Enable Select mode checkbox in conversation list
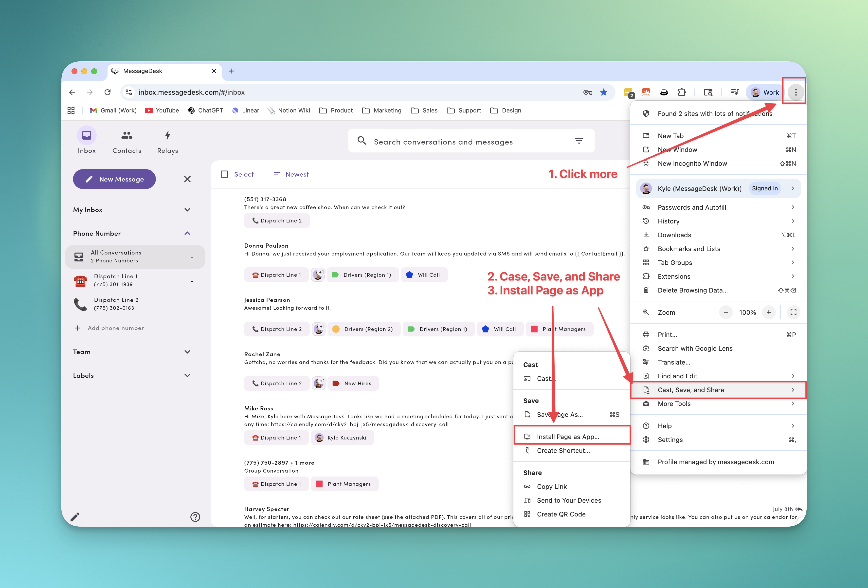 tap(224, 174)
